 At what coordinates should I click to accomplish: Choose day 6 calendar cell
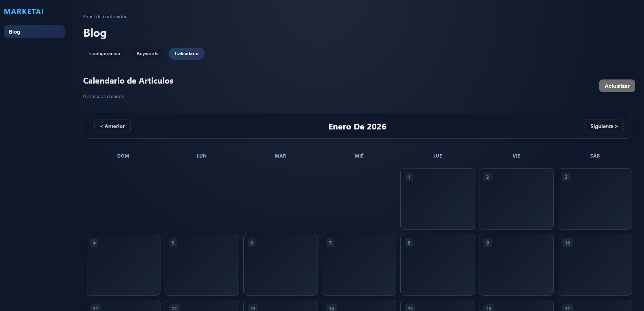pos(281,265)
